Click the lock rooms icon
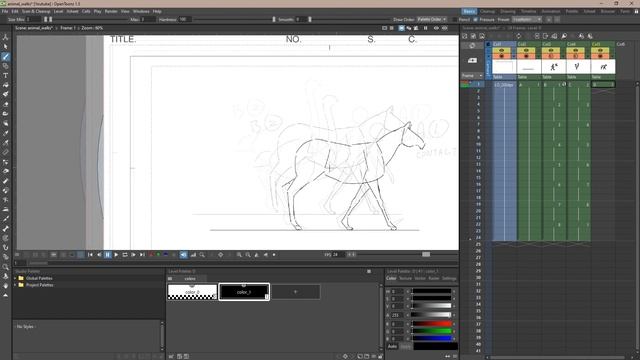 [636, 11]
